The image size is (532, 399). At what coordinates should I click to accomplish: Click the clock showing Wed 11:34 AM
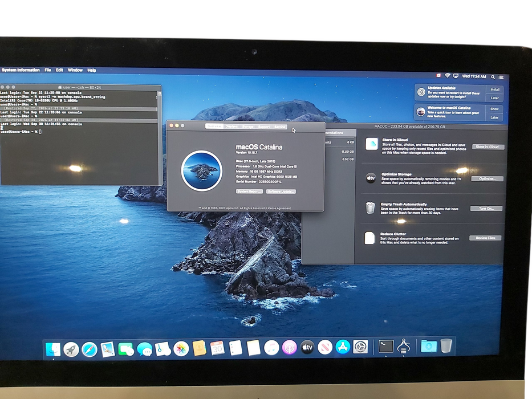474,76
